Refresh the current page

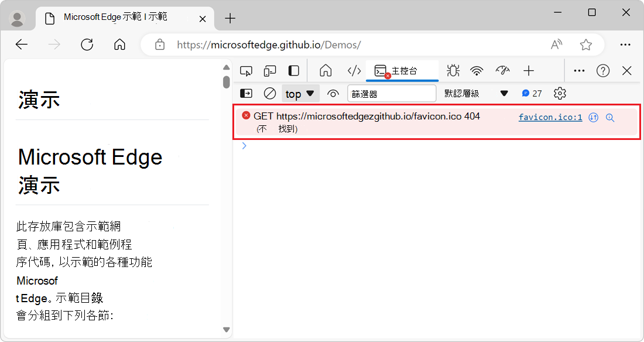(87, 45)
